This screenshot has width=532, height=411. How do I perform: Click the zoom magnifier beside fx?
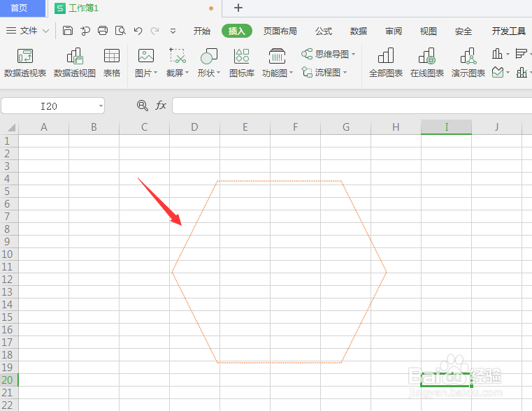[143, 106]
